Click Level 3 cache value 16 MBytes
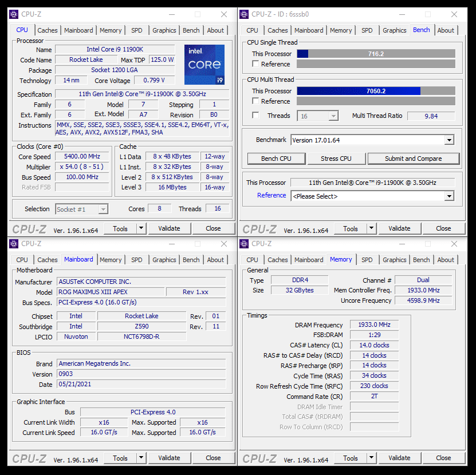Screen dimensions: 476x475 point(172,188)
